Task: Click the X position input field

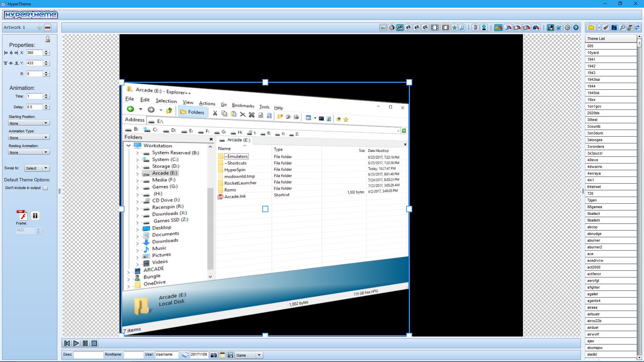Action: coord(35,53)
